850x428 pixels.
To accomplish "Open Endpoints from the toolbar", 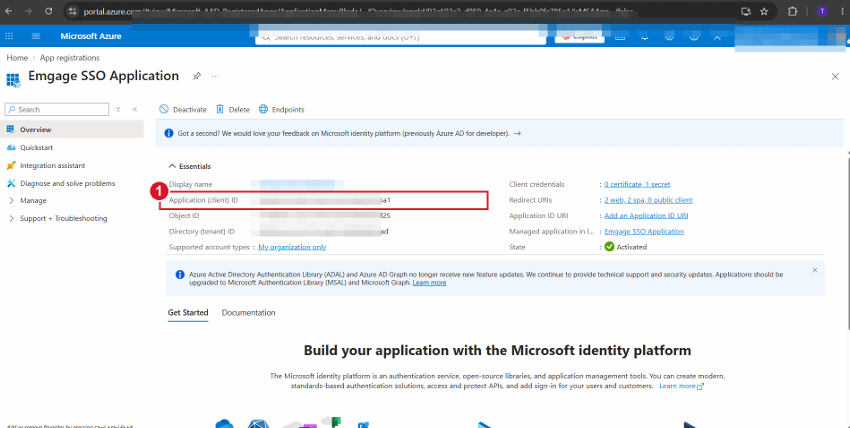I will pos(281,109).
